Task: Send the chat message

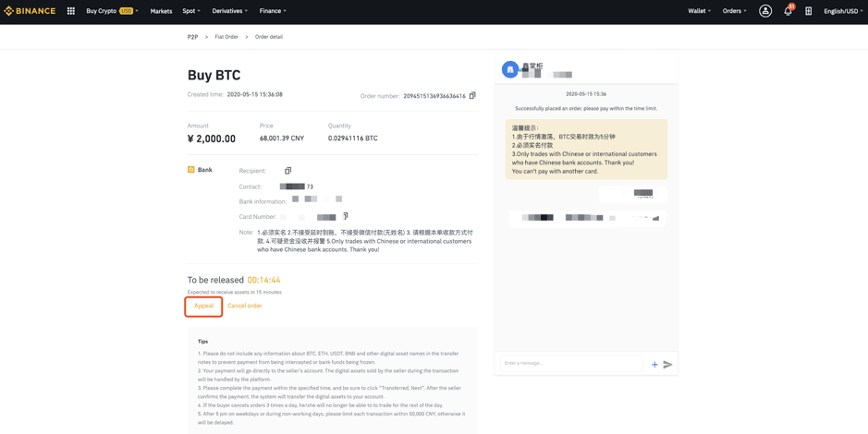Action: [x=667, y=365]
